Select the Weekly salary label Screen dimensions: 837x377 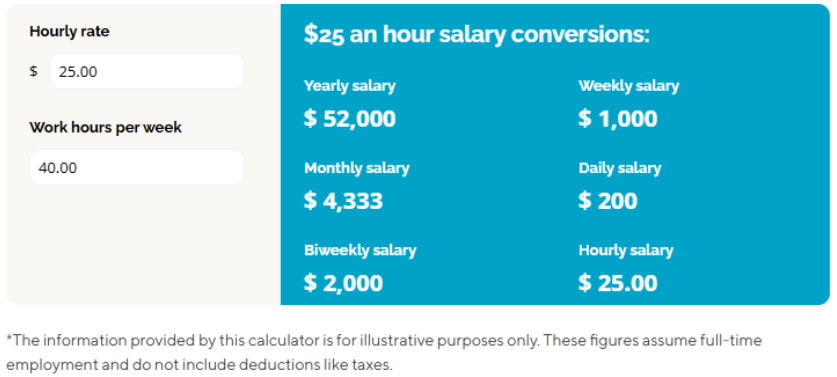629,86
